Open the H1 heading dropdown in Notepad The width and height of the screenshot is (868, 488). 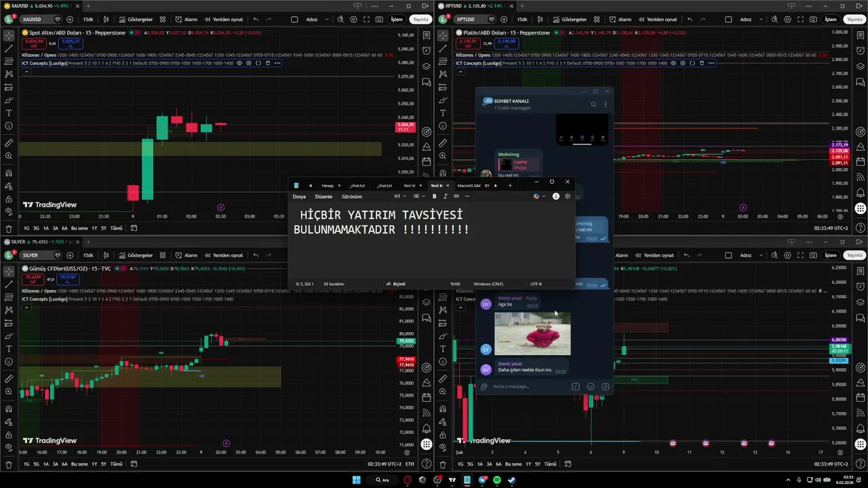coord(400,197)
